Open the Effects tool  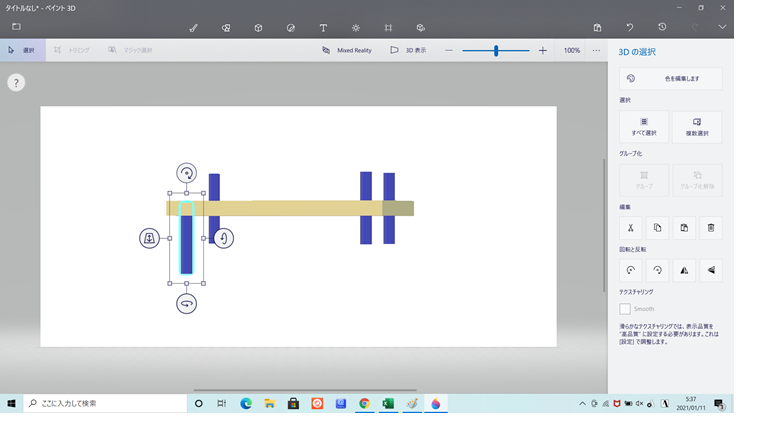pyautogui.click(x=356, y=28)
